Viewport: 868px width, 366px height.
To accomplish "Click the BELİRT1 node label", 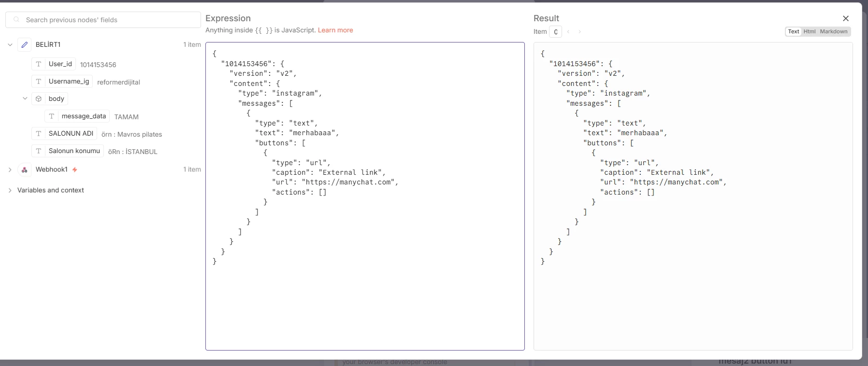I will tap(48, 44).
